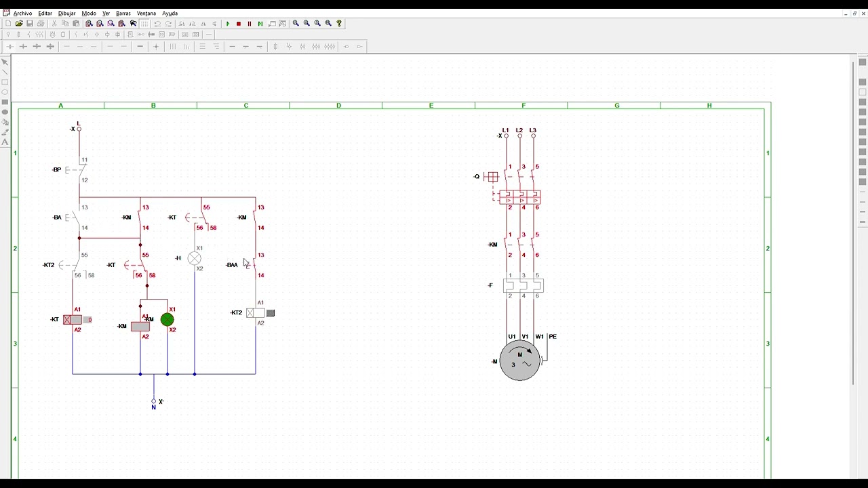Create a new document with New icon
This screenshot has width=868, height=488.
click(8, 24)
